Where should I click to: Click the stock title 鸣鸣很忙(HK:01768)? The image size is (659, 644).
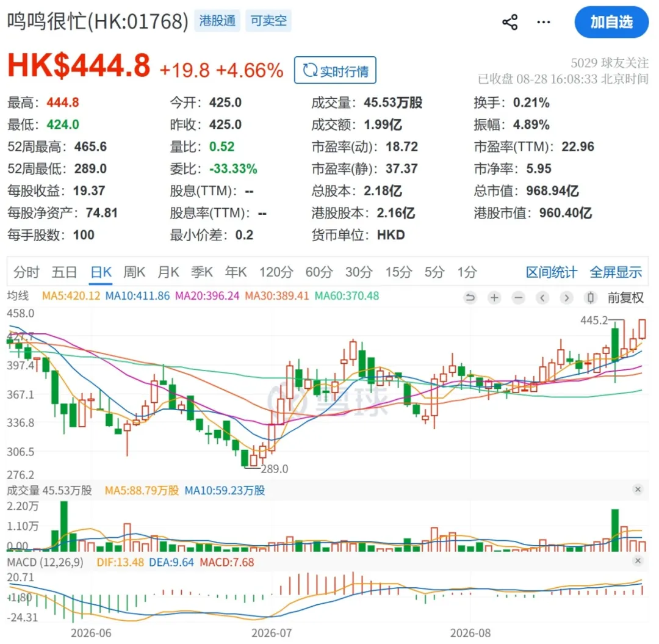tap(98, 21)
